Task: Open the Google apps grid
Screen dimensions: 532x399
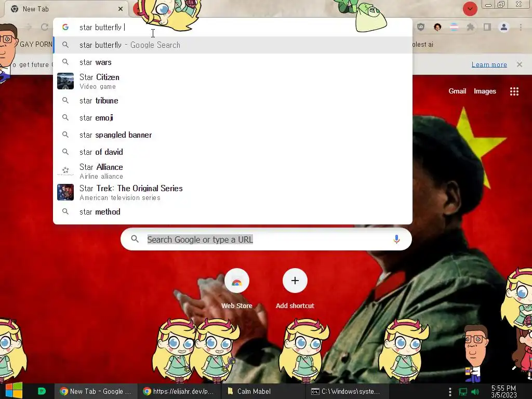Action: 514,91
